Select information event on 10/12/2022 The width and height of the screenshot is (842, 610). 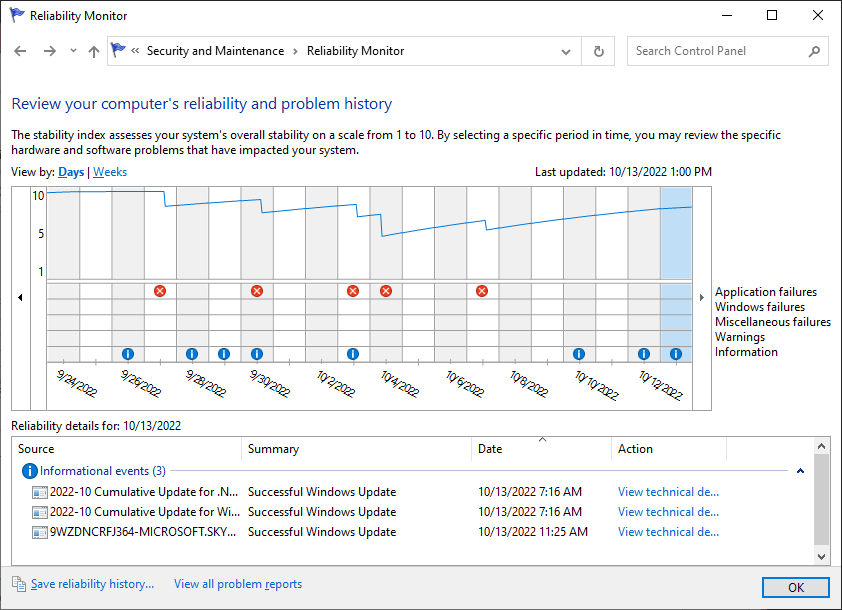point(644,354)
